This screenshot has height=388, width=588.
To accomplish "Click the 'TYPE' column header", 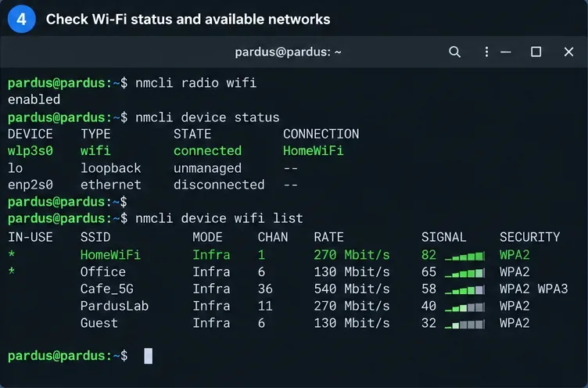I will pos(95,134).
